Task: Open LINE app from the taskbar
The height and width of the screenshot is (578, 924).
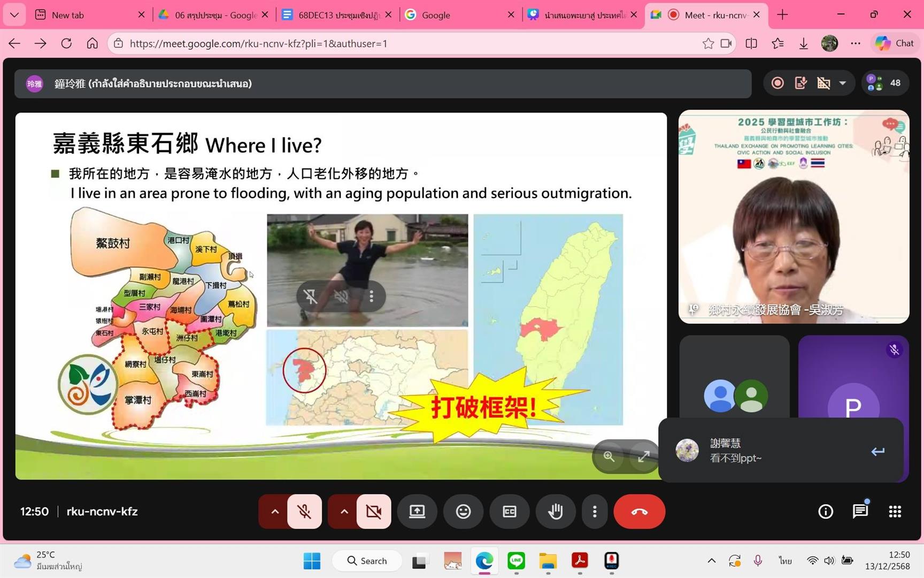Action: click(x=516, y=560)
